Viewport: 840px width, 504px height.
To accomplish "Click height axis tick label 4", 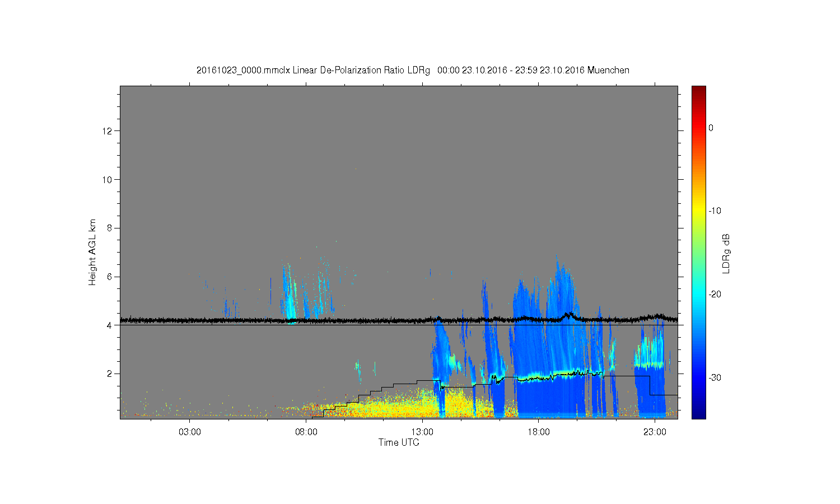I will [110, 325].
